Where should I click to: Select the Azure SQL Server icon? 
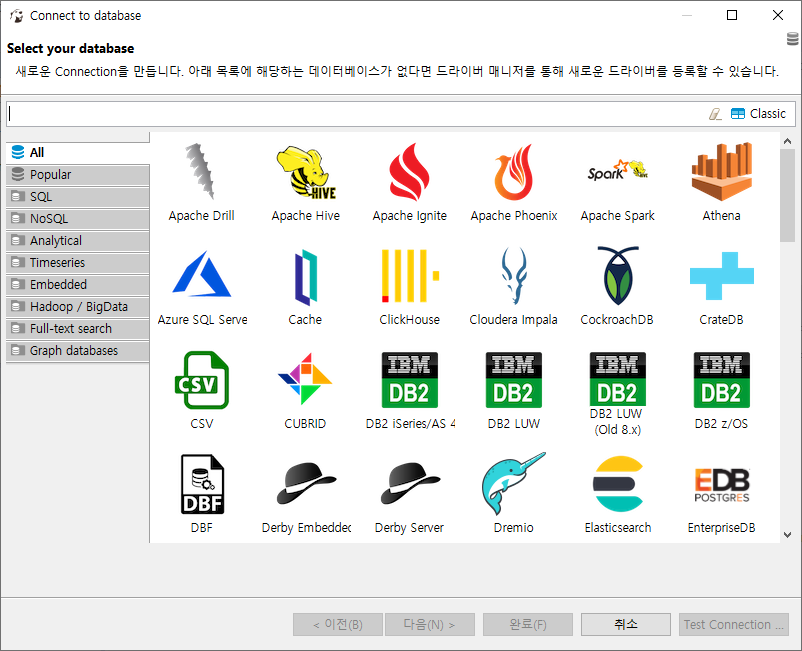tap(202, 275)
